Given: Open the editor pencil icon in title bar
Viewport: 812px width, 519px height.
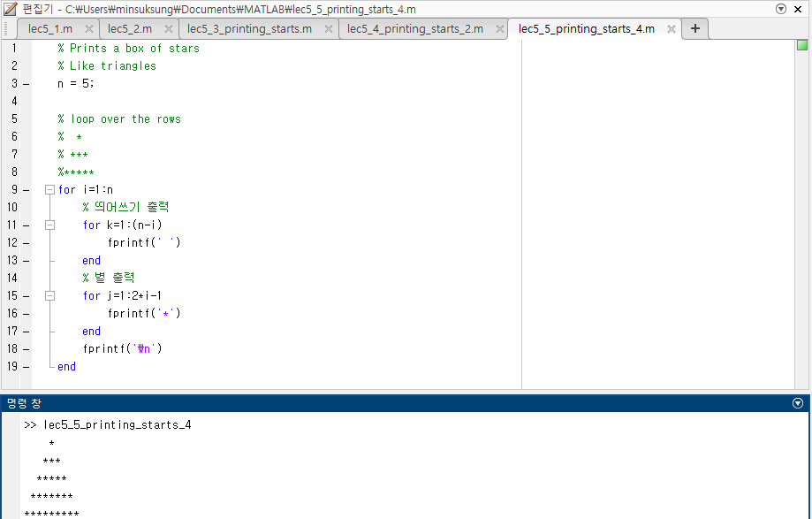Looking at the screenshot, I should 10,9.
